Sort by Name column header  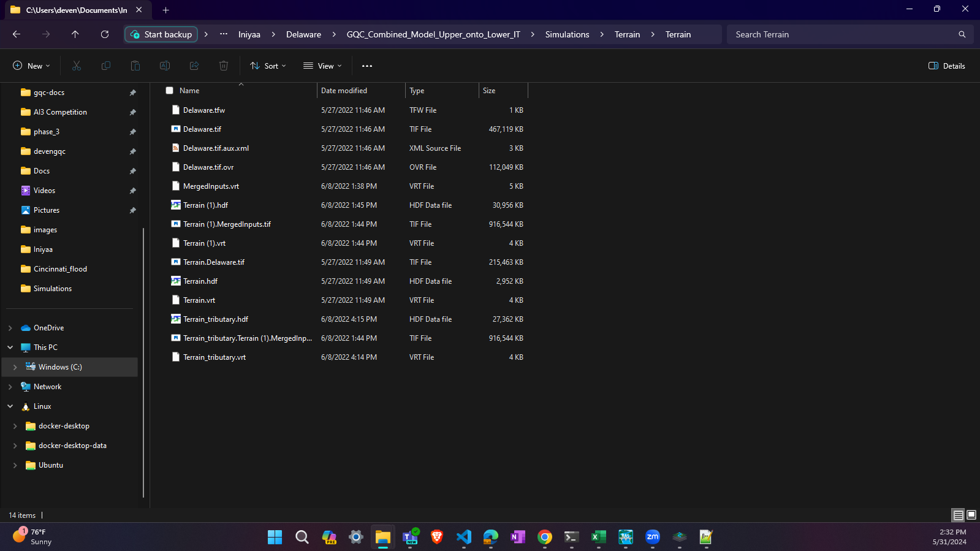click(189, 90)
